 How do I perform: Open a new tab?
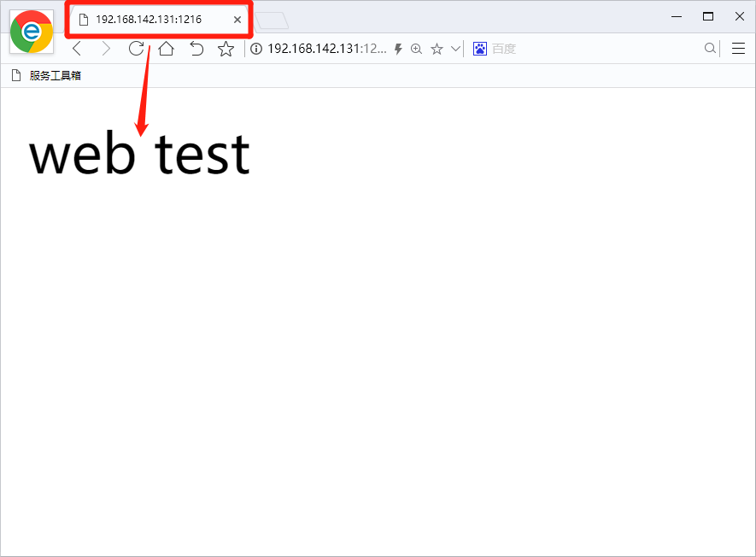point(272,21)
